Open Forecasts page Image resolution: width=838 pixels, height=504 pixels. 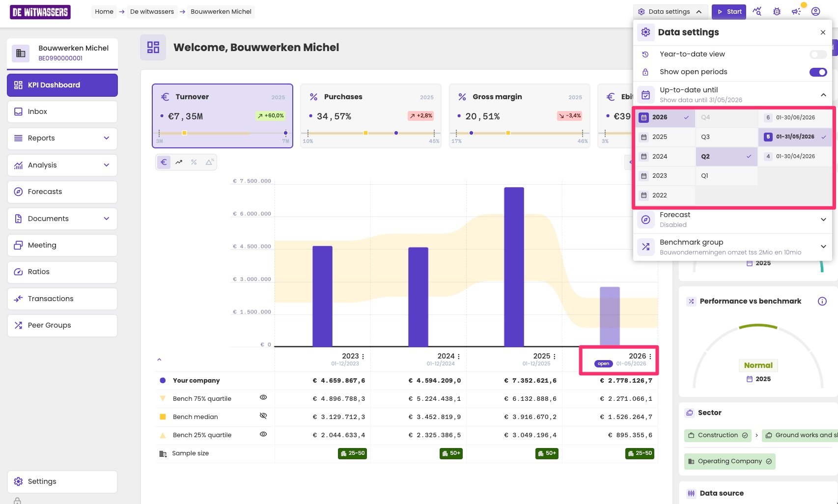[62, 192]
